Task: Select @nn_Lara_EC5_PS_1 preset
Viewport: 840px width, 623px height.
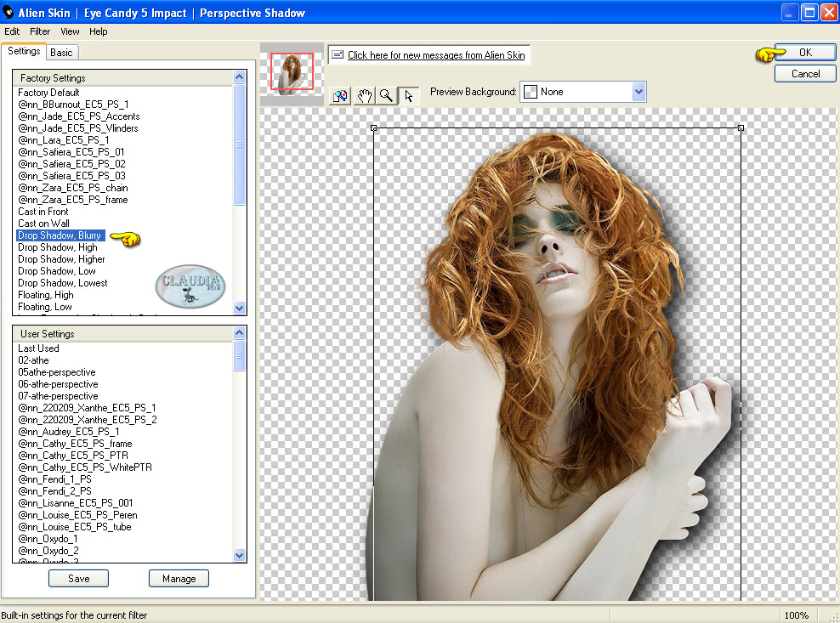Action: pos(64,140)
